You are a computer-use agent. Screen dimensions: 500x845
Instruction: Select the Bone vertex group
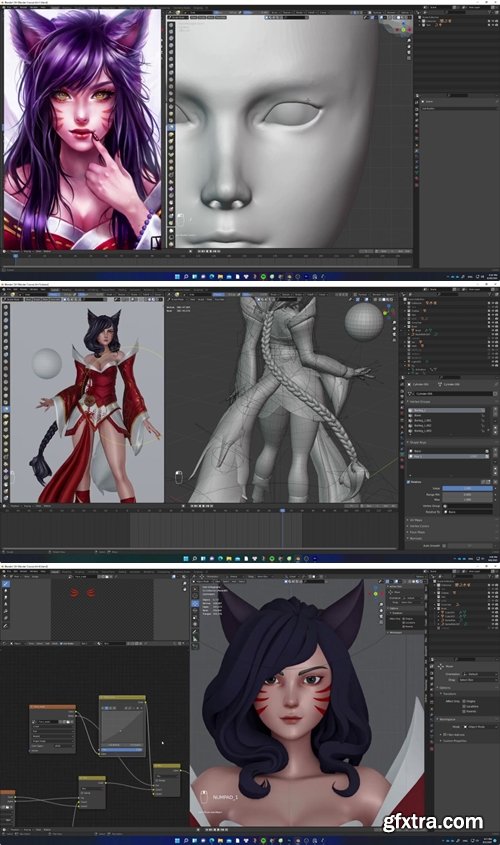coord(447,415)
